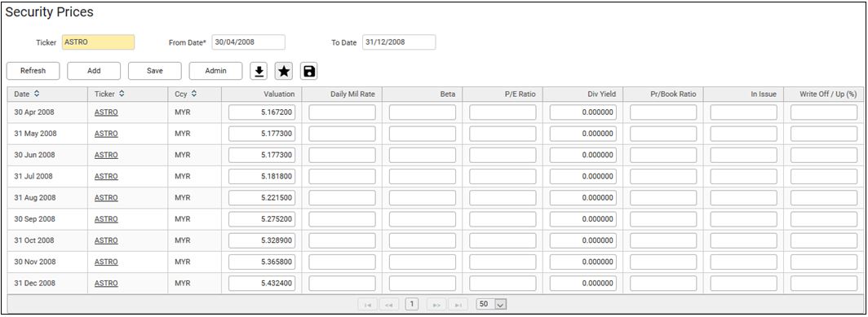
Task: Click the floppy disk save icon
Action: click(x=309, y=71)
